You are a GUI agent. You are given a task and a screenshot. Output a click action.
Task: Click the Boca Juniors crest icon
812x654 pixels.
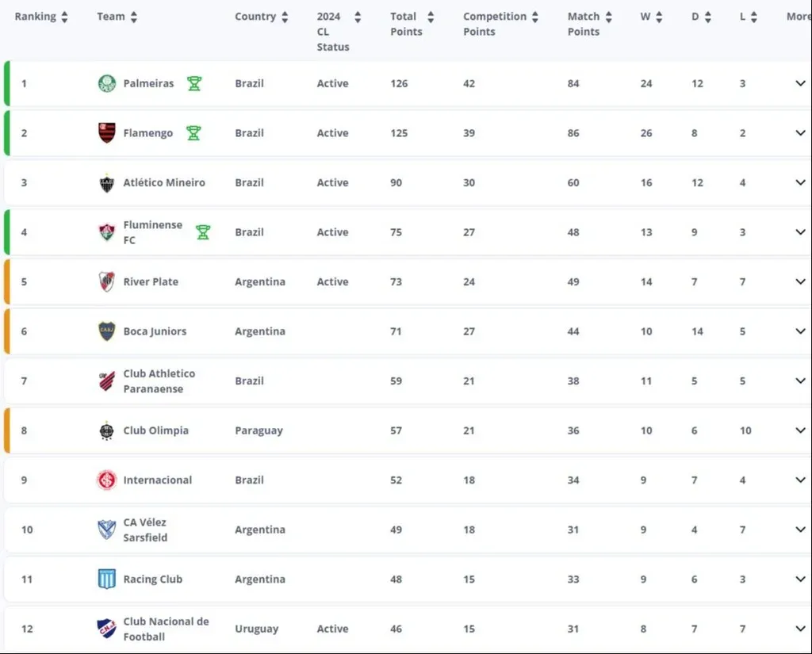[x=106, y=331]
